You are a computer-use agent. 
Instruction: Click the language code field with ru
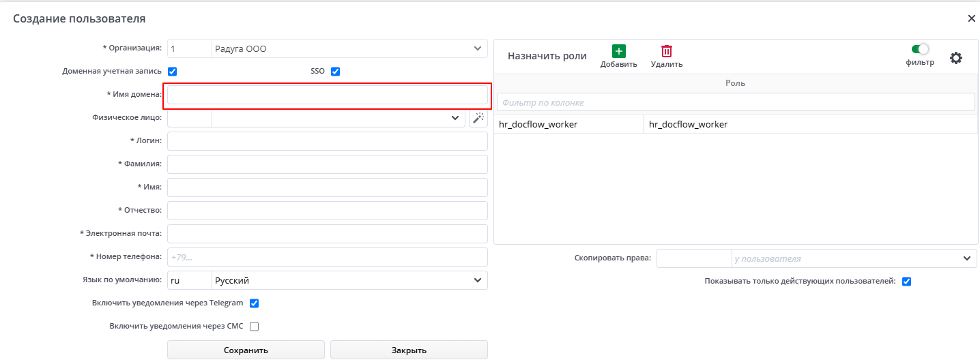190,280
